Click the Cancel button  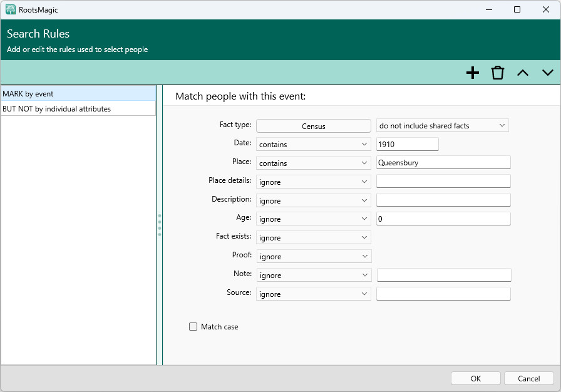pos(529,378)
